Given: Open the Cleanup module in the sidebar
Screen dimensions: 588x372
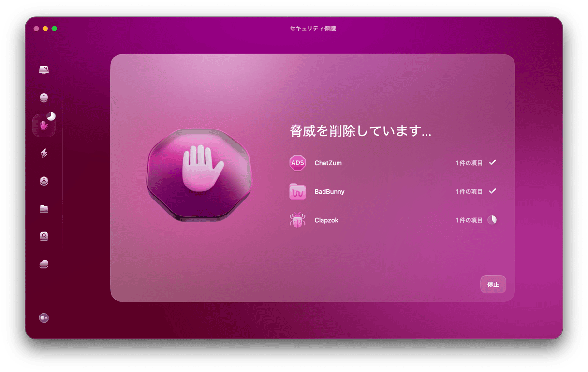Looking at the screenshot, I should coord(44,98).
